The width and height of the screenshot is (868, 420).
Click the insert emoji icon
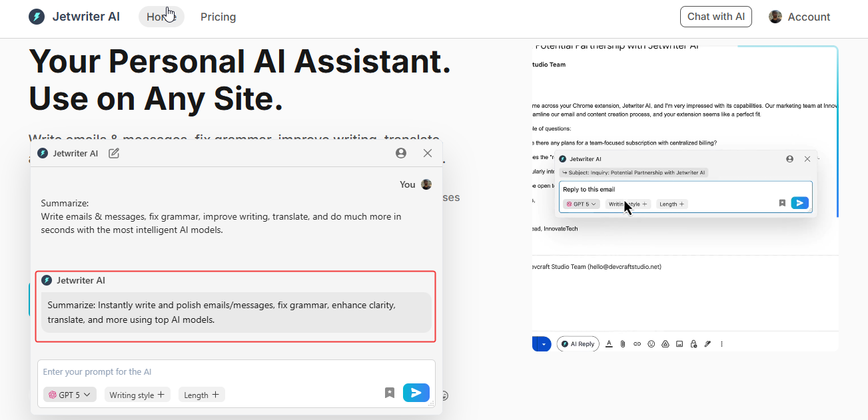[651, 344]
